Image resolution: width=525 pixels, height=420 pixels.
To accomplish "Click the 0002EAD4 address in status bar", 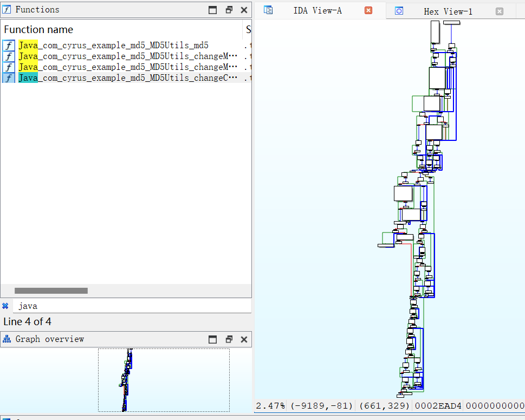I will tap(438, 406).
